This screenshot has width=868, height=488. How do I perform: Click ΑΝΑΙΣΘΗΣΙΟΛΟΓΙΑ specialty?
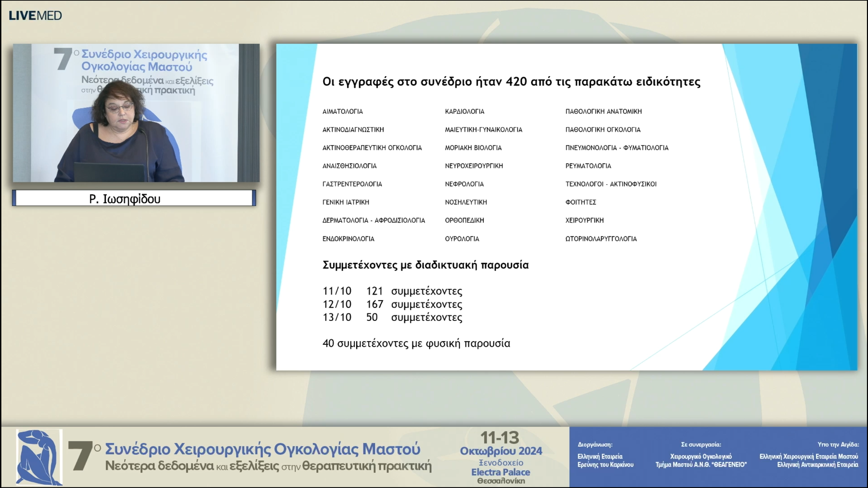coord(349,166)
